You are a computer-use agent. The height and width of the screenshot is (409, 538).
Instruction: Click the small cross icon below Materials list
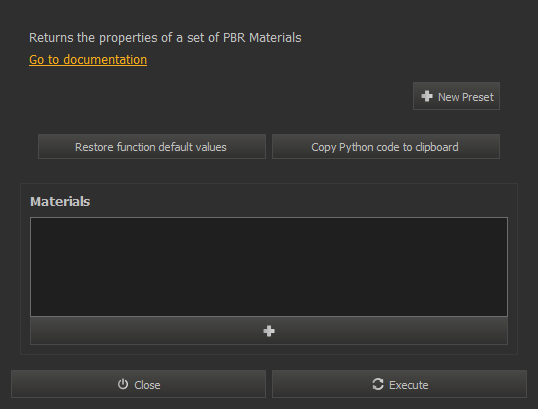pyautogui.click(x=269, y=331)
